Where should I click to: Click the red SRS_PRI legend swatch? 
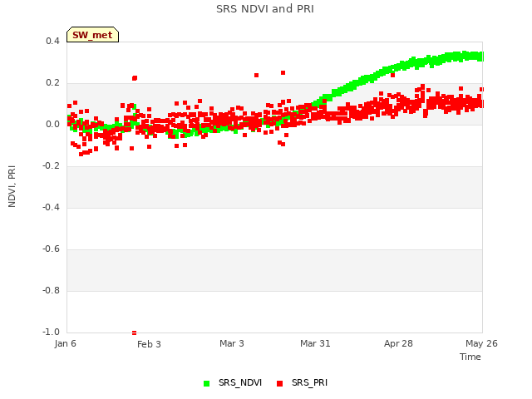[279, 384]
